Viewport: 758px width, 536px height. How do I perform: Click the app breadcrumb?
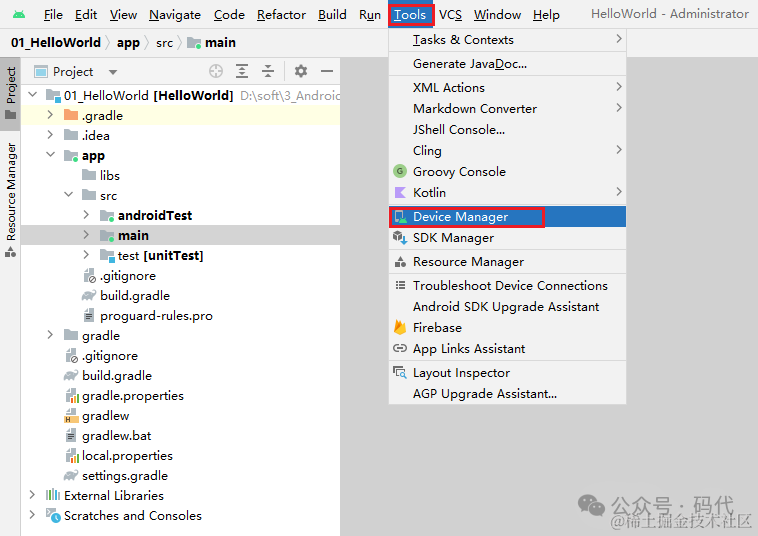coord(128,43)
